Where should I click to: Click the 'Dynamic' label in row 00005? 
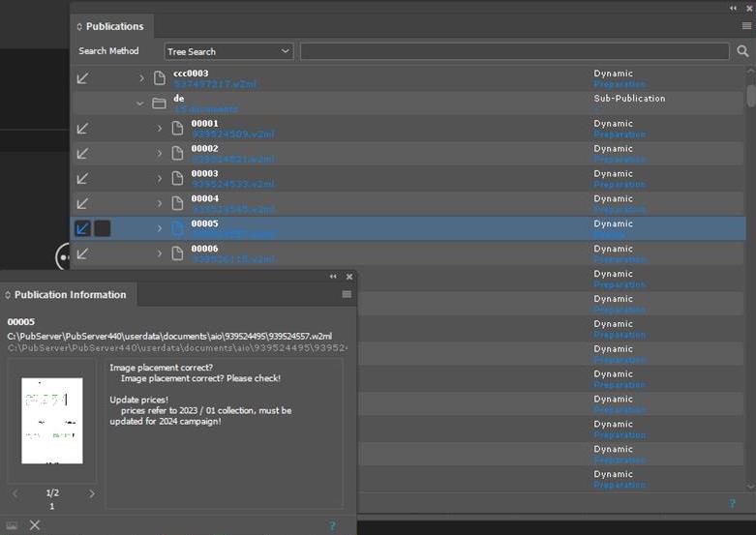point(614,223)
